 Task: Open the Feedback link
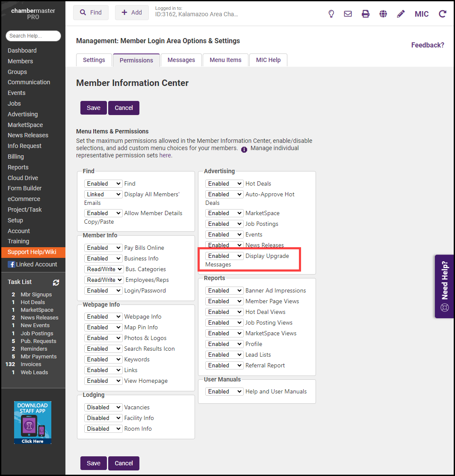tap(427, 45)
